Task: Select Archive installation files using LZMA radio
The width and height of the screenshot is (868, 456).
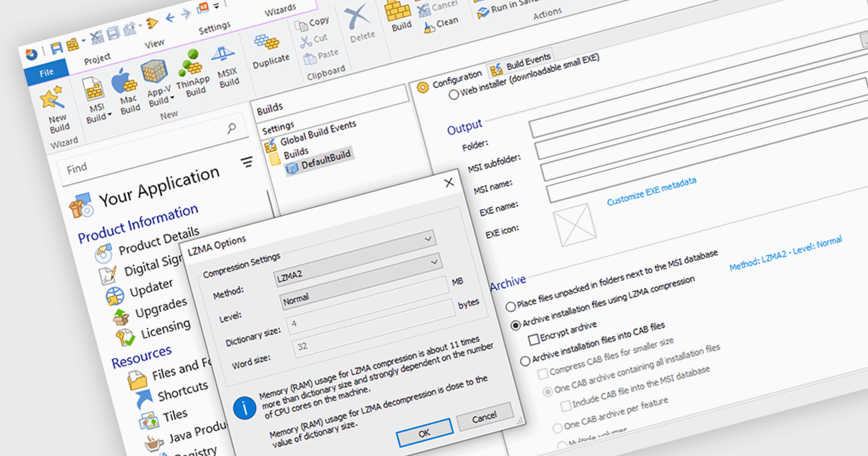Action: (516, 325)
